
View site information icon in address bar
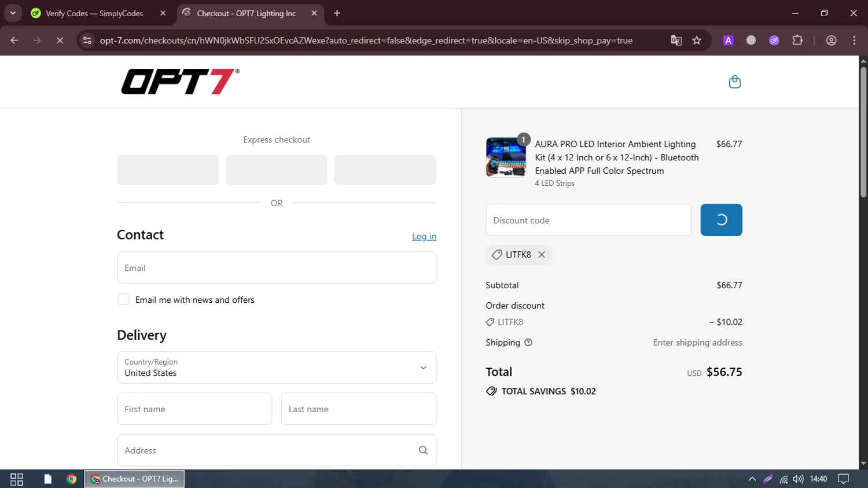(87, 41)
